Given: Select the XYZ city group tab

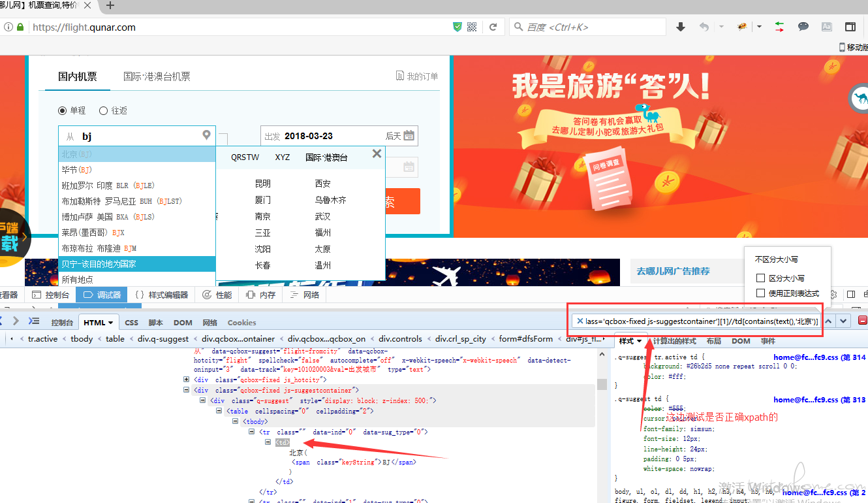Looking at the screenshot, I should pos(282,157).
